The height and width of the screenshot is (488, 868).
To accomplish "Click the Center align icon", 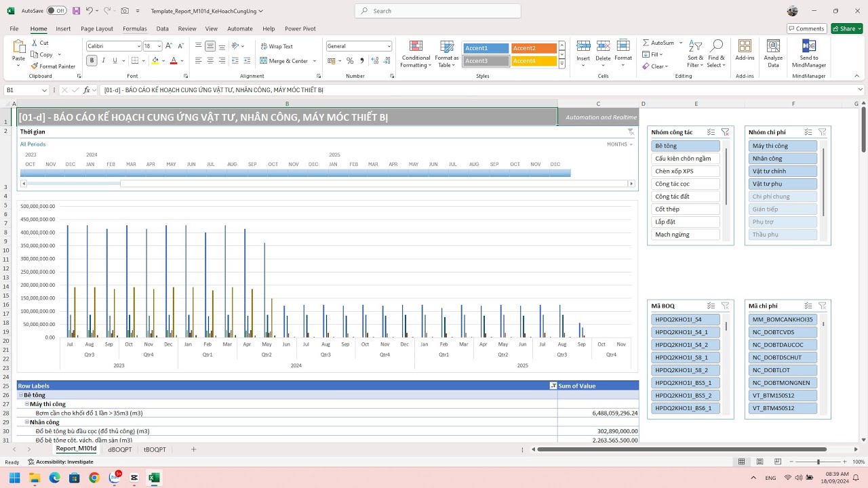I will 210,60.
